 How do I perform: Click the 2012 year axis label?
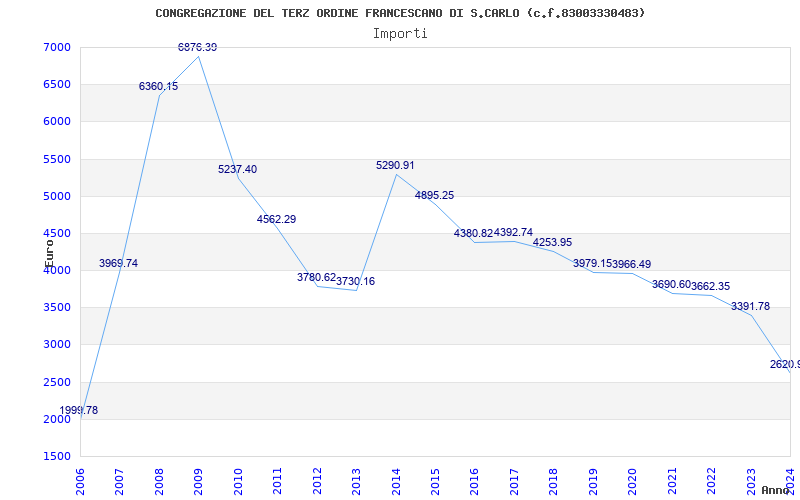coord(317,481)
